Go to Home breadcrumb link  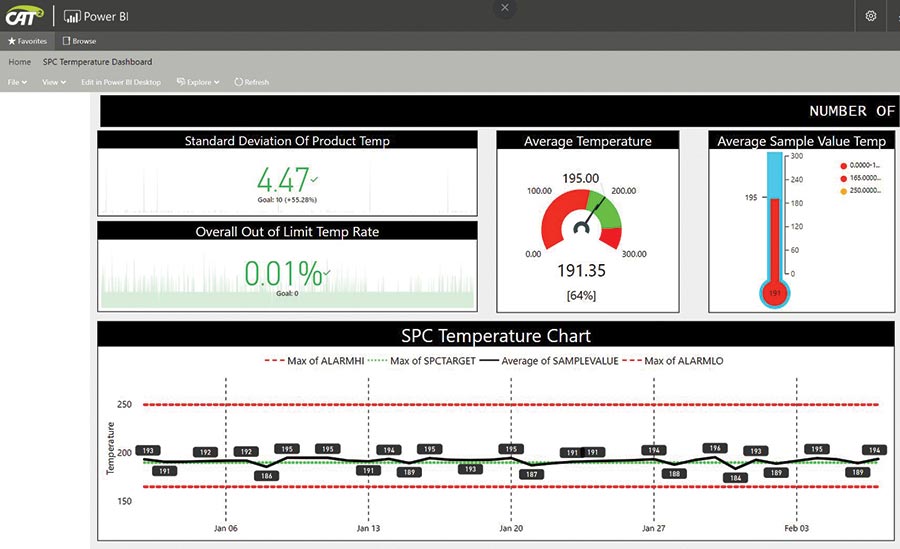click(19, 62)
